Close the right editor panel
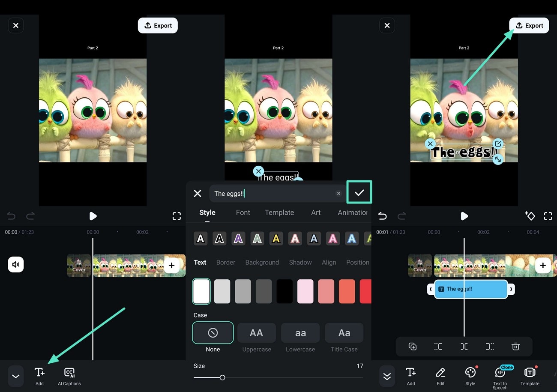The image size is (557, 392). pos(387,26)
